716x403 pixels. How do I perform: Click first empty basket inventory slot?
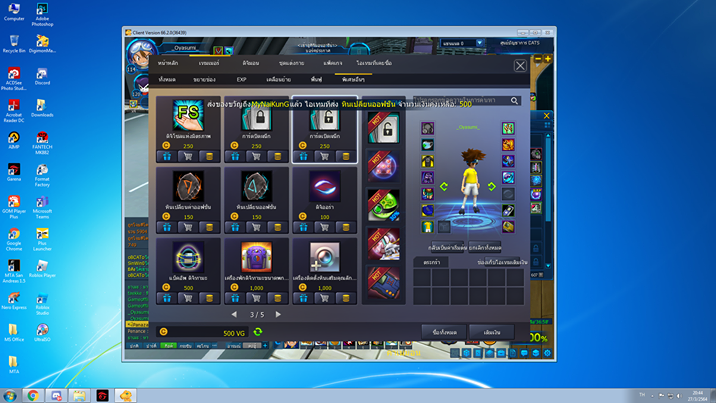coord(422,277)
